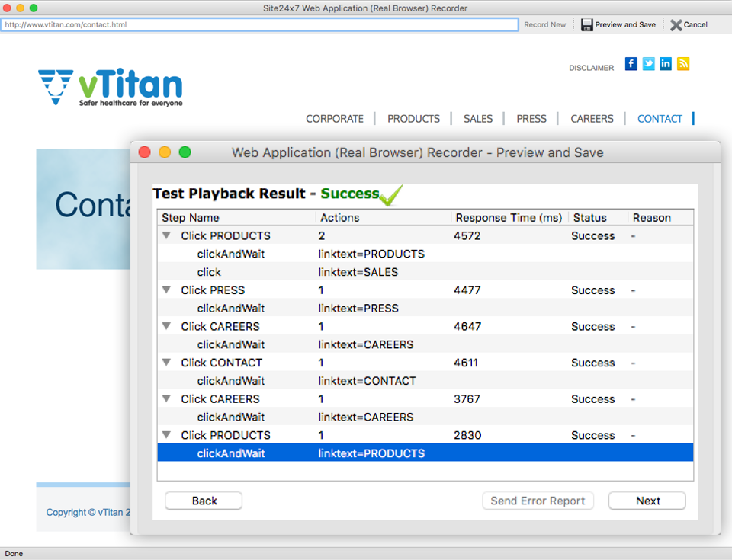
Task: Close the Preview and Save dialog window
Action: (x=145, y=152)
